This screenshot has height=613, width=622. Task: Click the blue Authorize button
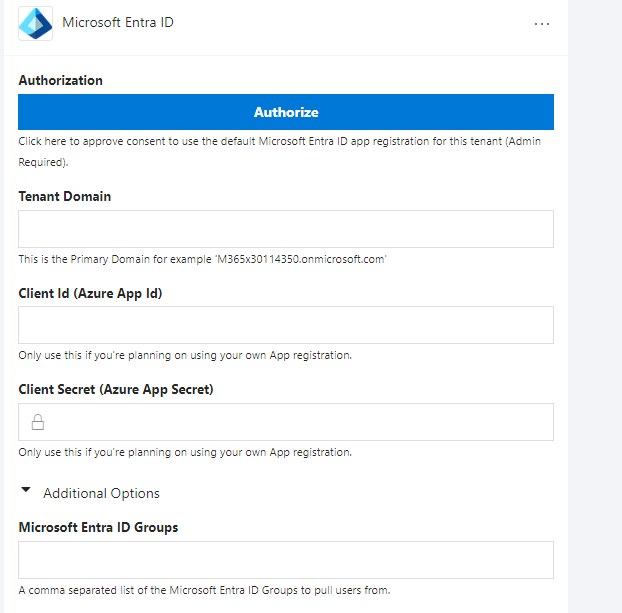(x=286, y=112)
